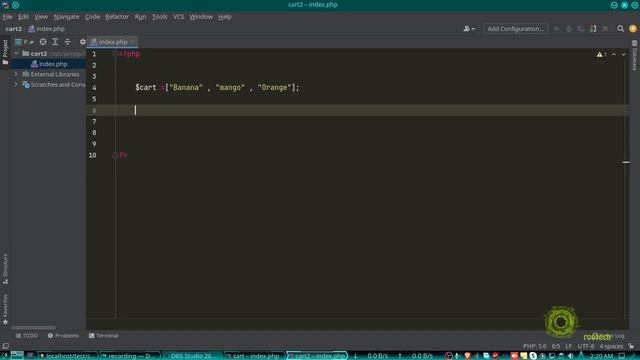Viewport: 640px width, 360px height.
Task: Toggle the Structure tool window stripe
Action: click(x=5, y=269)
